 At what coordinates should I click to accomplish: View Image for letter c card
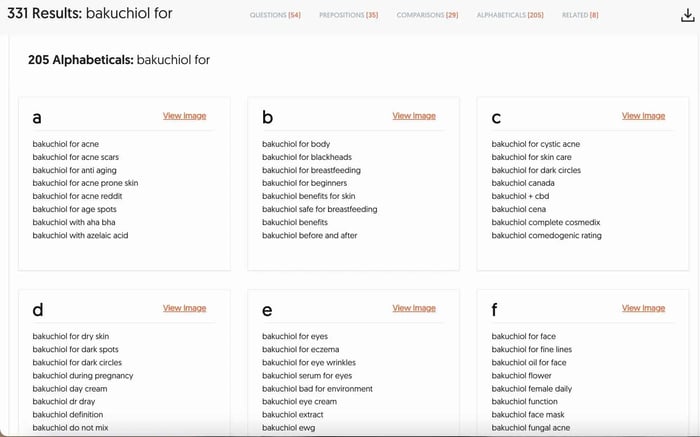coord(643,116)
